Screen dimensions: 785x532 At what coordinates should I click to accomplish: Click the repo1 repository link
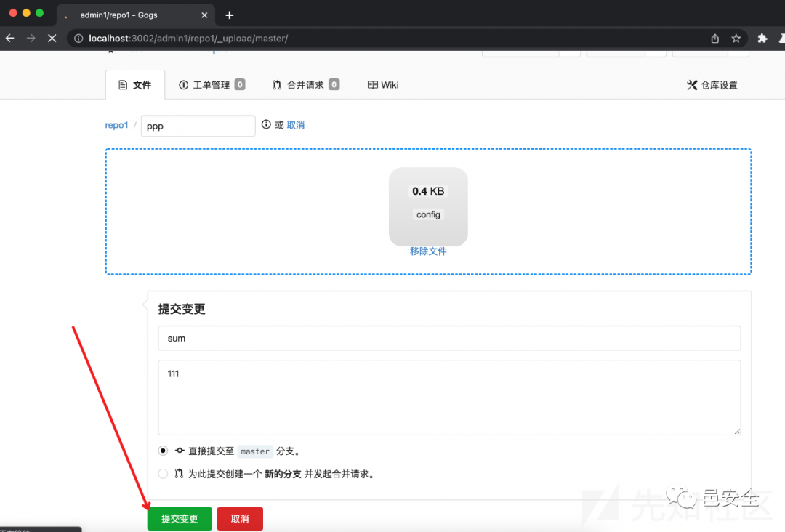coord(116,124)
